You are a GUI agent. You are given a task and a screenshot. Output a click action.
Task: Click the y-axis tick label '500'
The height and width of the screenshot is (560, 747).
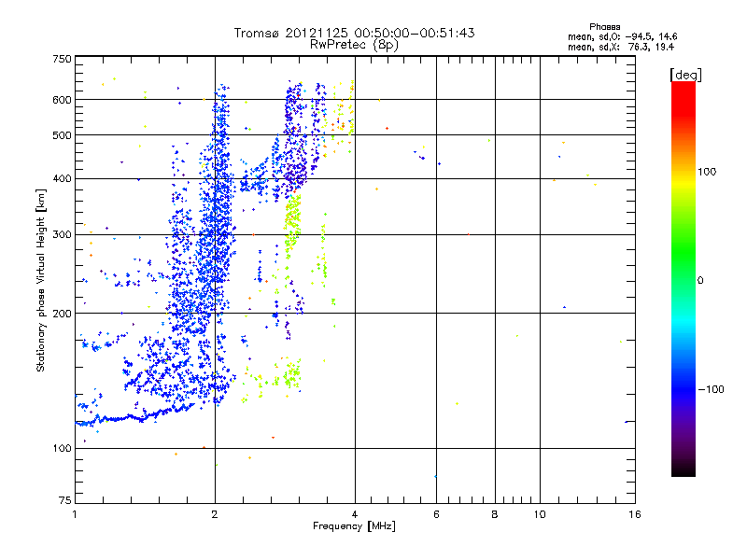(x=62, y=135)
